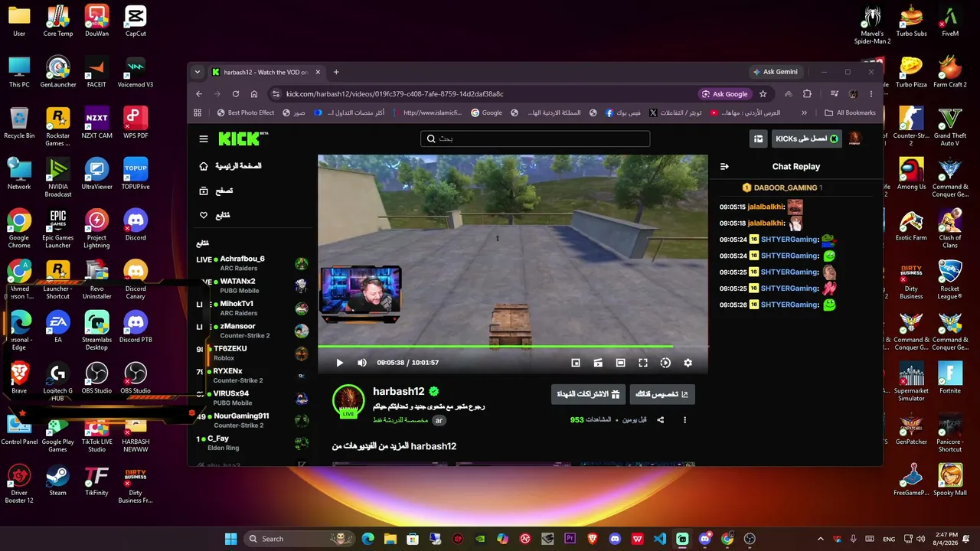Select zMansoor in following list

click(253, 331)
